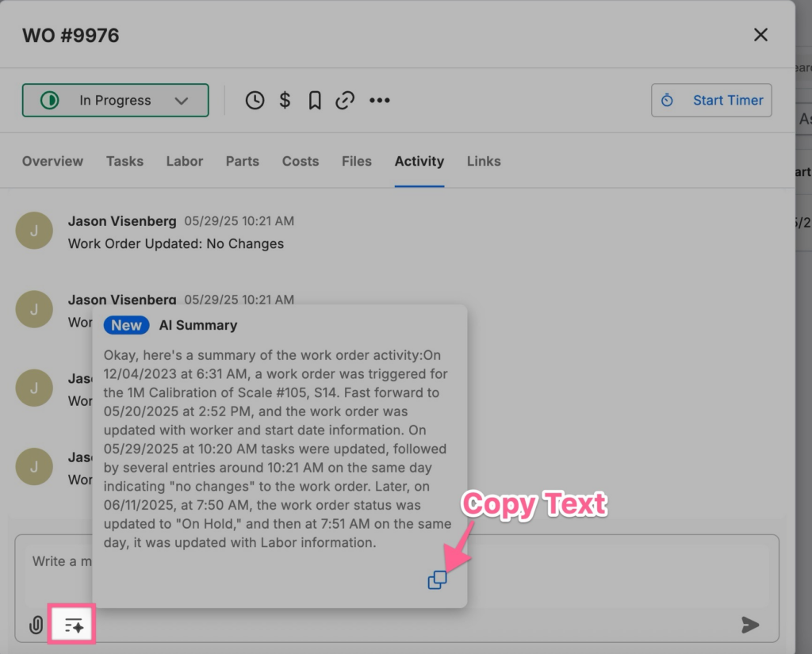Switch to the Links tab
Screen dimensions: 812x654
click(484, 161)
